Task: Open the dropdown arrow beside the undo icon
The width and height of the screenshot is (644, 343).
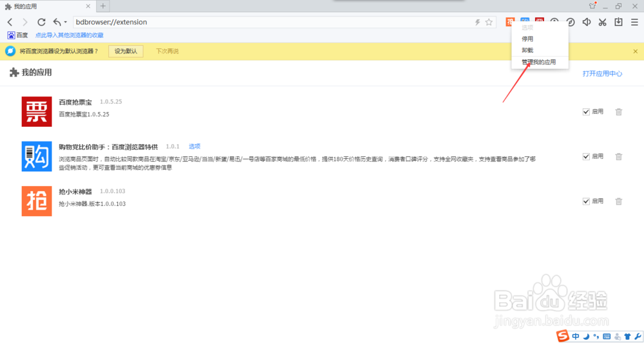Action: (65, 22)
